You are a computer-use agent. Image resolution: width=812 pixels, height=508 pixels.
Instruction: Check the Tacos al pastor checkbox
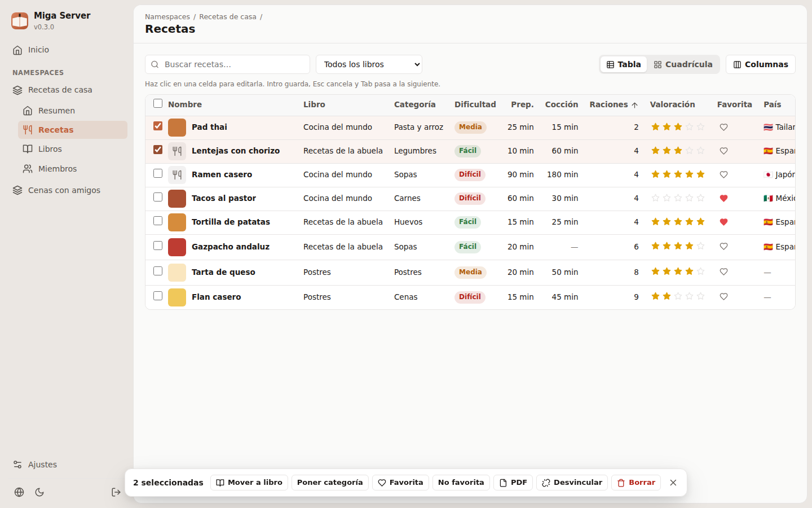click(158, 197)
